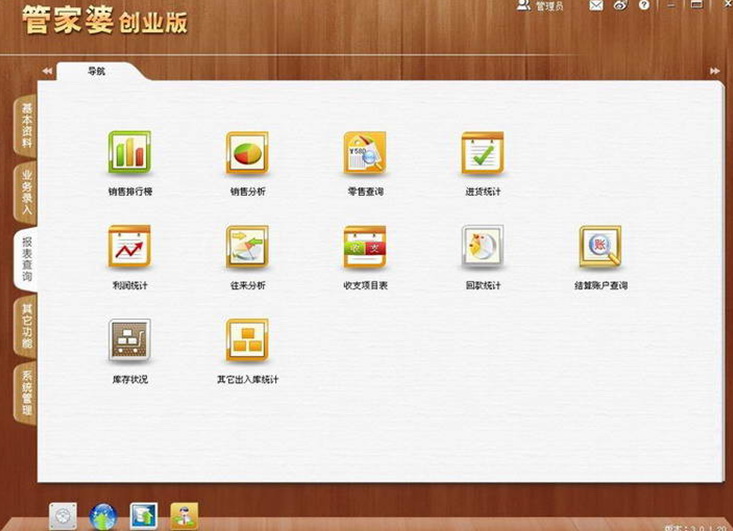
Task: Switch to the 其它功能 side tab
Action: pos(26,326)
